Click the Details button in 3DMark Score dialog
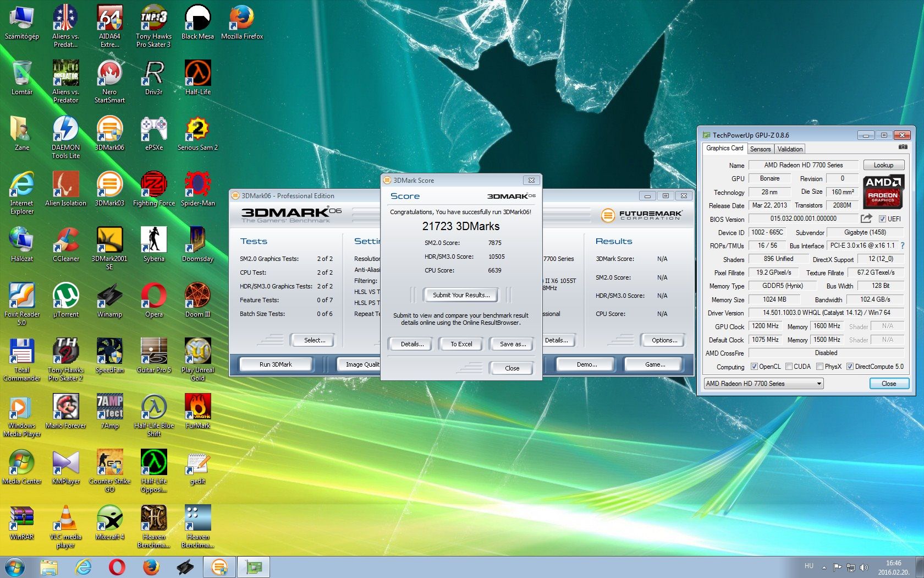924x578 pixels. tap(412, 344)
